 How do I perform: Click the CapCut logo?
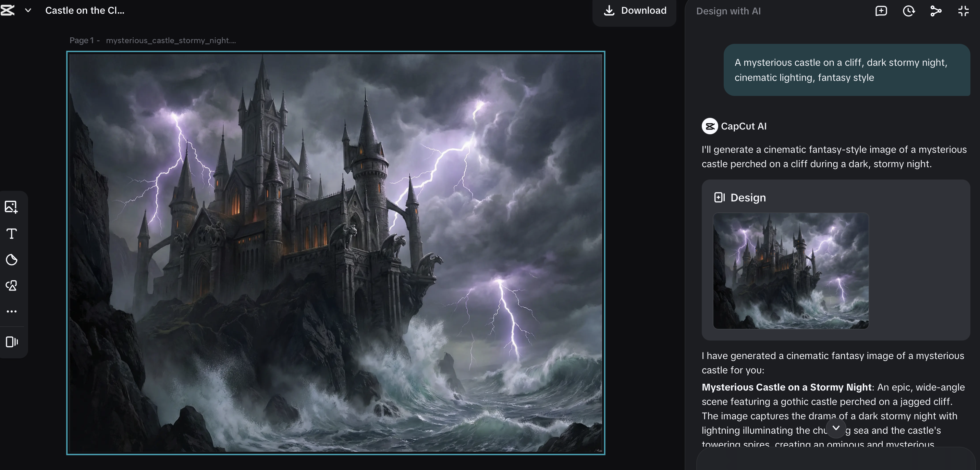[x=8, y=10]
